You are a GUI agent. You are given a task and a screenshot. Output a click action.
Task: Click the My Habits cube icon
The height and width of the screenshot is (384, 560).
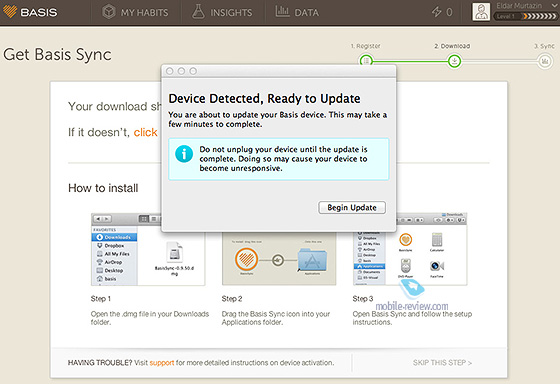point(109,12)
